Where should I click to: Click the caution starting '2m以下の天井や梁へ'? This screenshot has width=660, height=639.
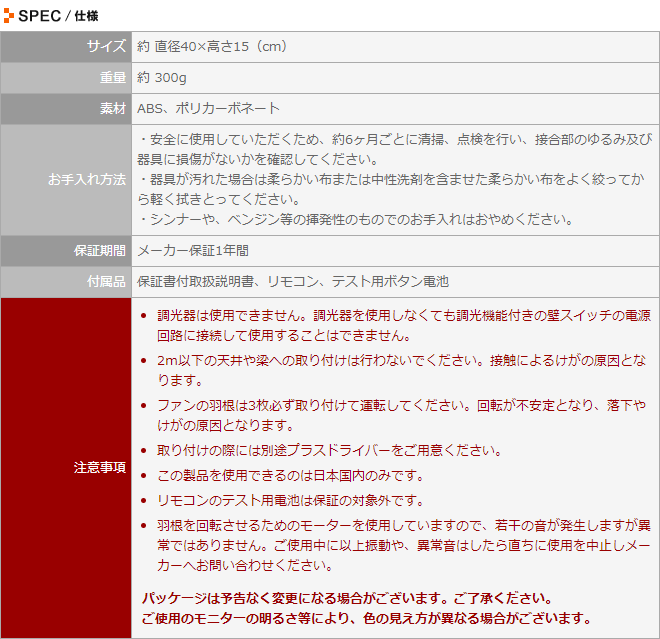(x=402, y=370)
